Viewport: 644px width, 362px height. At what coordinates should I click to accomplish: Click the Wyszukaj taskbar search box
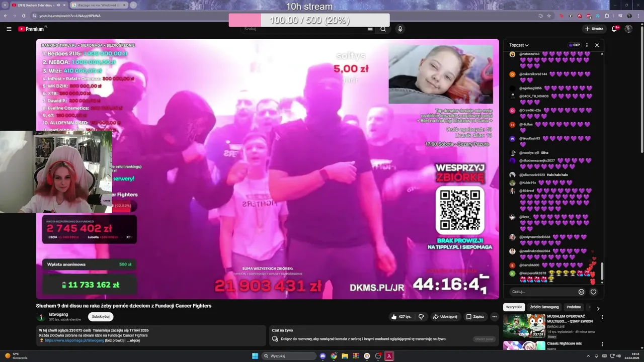289,356
